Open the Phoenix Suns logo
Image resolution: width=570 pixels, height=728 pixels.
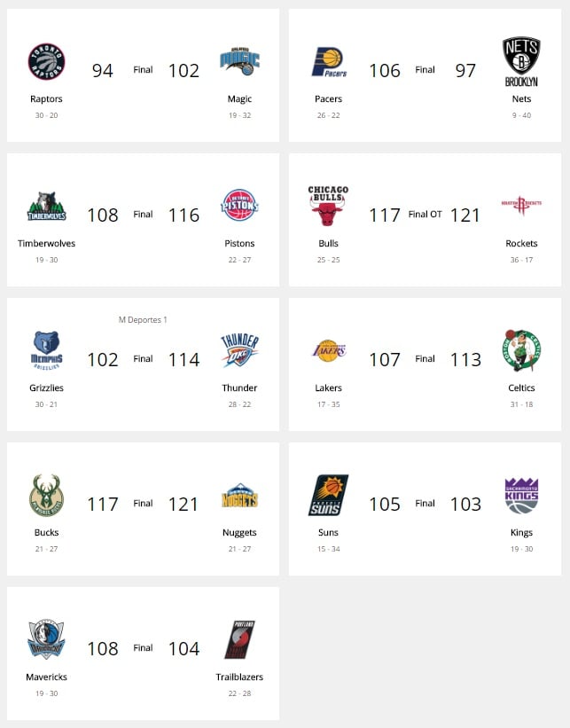click(328, 495)
